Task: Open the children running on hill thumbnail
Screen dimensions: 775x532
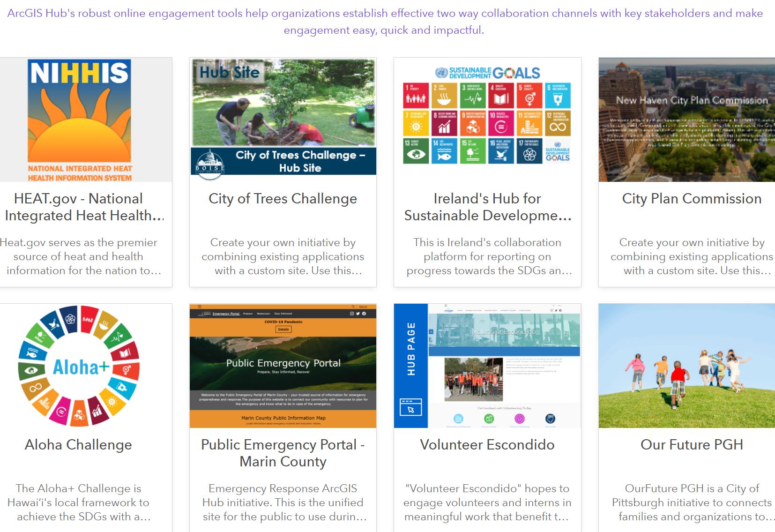Action: [x=686, y=366]
